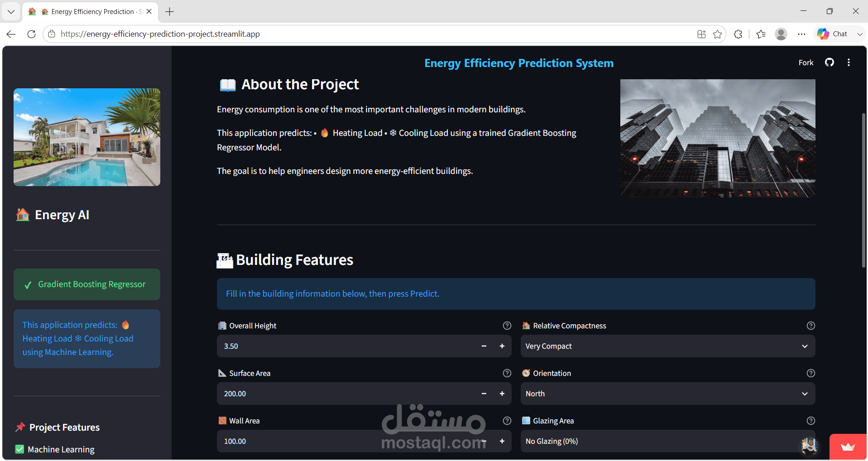The width and height of the screenshot is (868, 461).
Task: Show help tooltip for Relative Compactness
Action: point(811,326)
